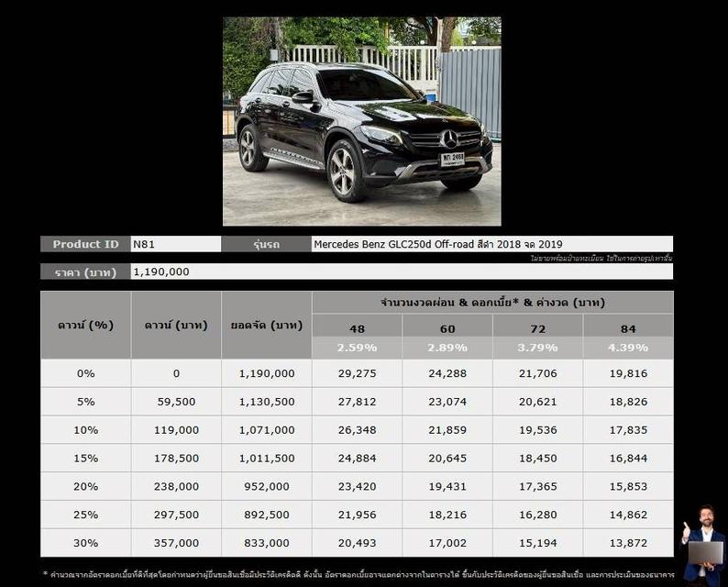Click the finance amount 1,011,500
The width and height of the screenshot is (728, 587).
tap(267, 459)
